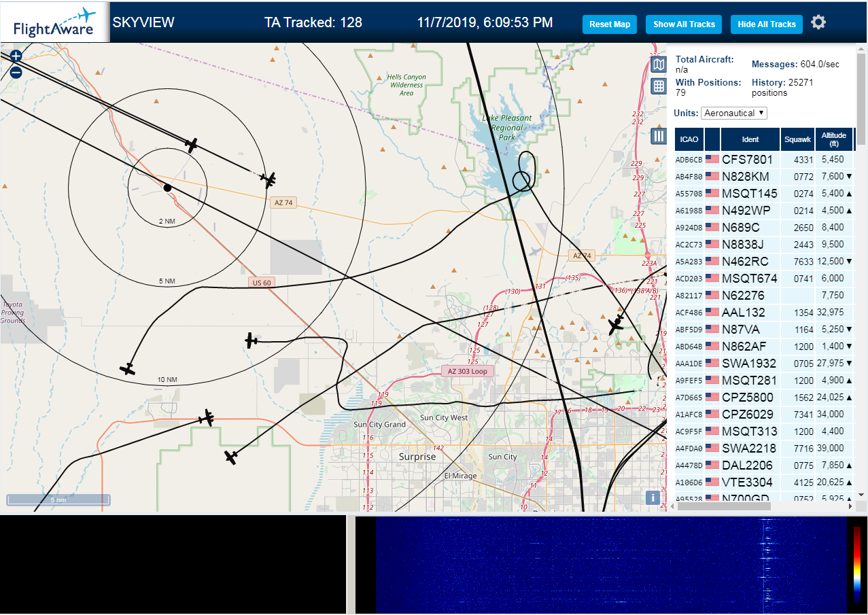
Task: Click US flag in CFS7801 row
Action: click(712, 160)
